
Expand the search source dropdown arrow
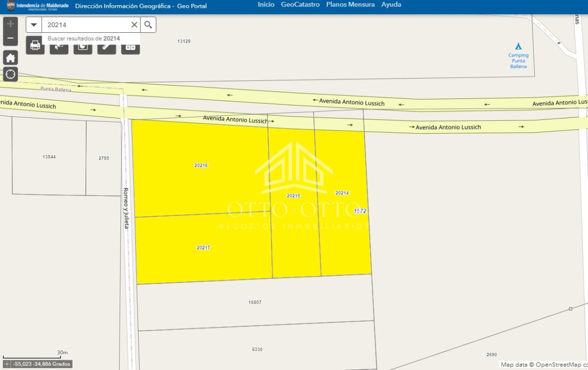(34, 25)
